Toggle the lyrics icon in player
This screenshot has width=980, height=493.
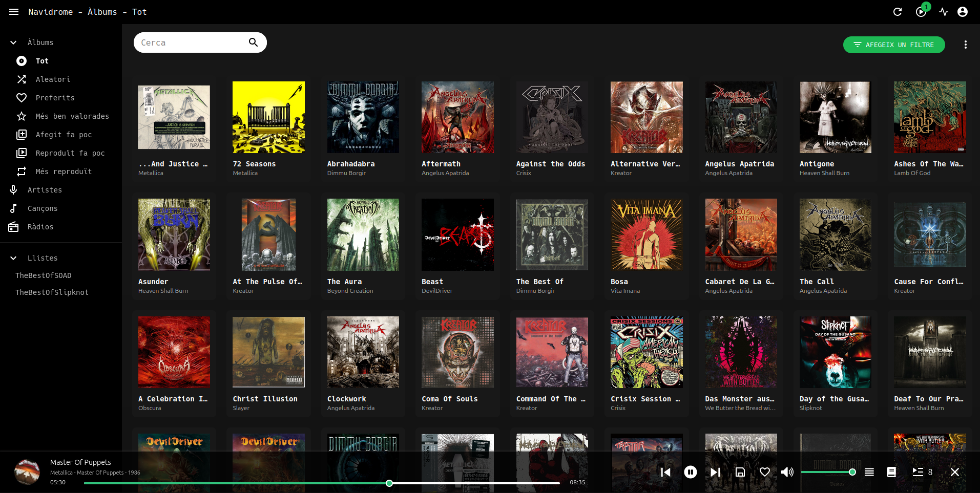tap(891, 472)
